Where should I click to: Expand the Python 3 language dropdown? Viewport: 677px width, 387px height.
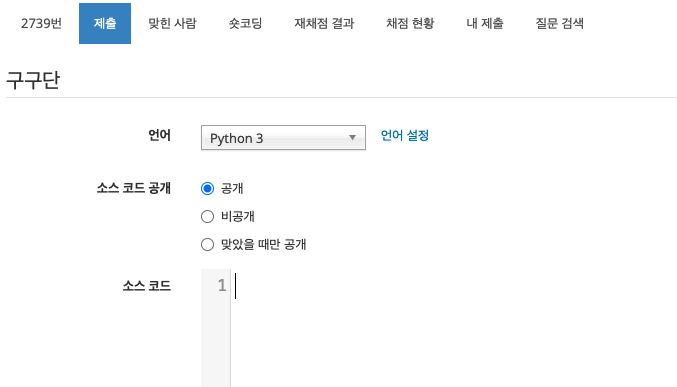click(283, 138)
